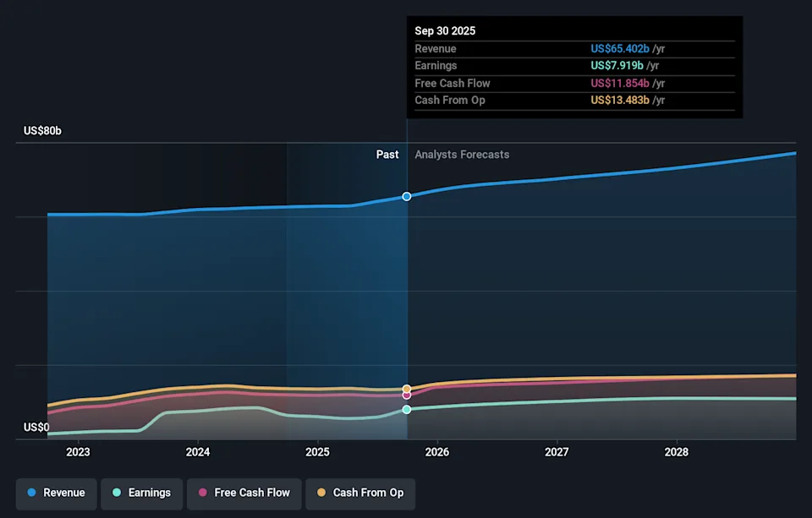Click the 2026 x-axis year label
Image resolution: width=812 pixels, height=518 pixels.
click(x=437, y=453)
